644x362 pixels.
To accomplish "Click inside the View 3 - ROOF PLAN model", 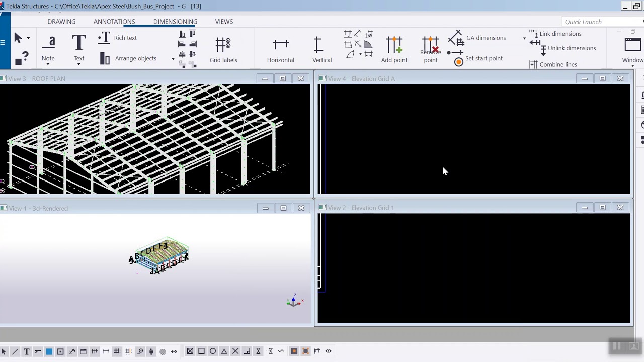I will click(155, 139).
